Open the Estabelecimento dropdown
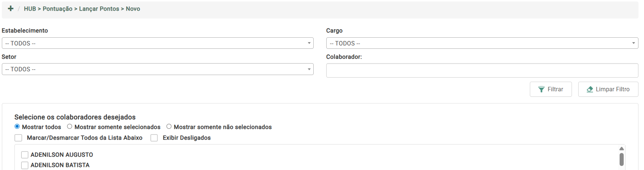The width and height of the screenshot is (644, 170). (x=157, y=43)
